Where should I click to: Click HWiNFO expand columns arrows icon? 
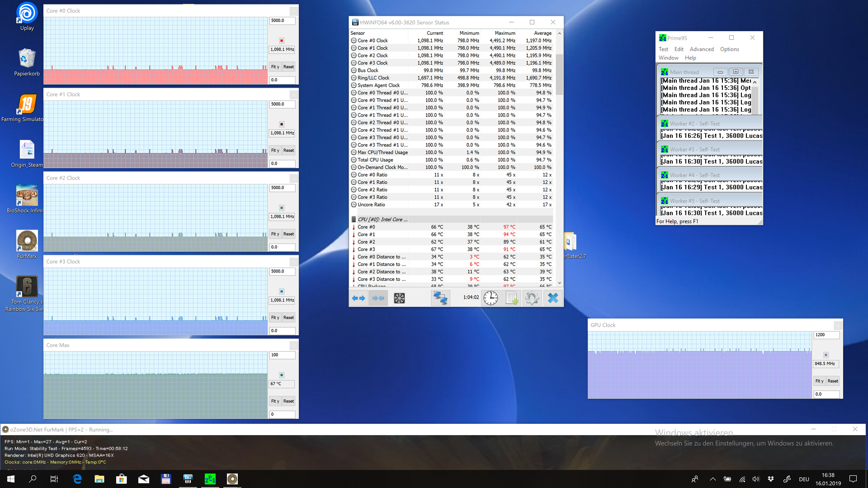[x=359, y=298]
